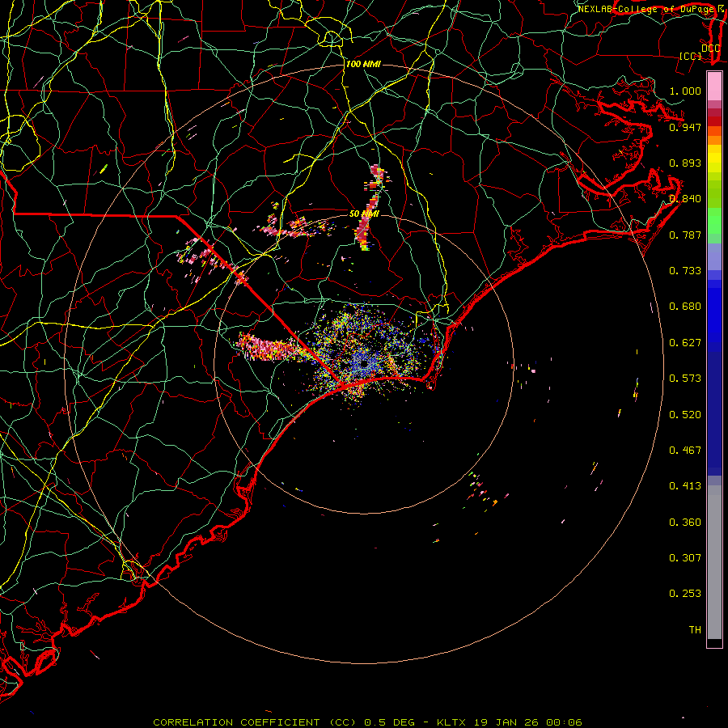Click the 0.733 scale value
The height and width of the screenshot is (728, 728).
[685, 270]
